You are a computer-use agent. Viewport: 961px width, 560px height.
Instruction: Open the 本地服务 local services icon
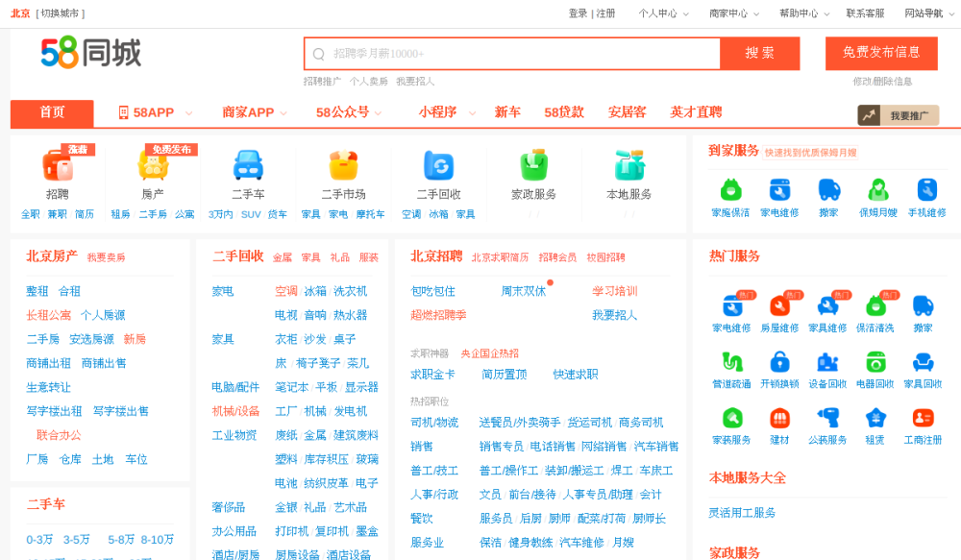pyautogui.click(x=629, y=165)
